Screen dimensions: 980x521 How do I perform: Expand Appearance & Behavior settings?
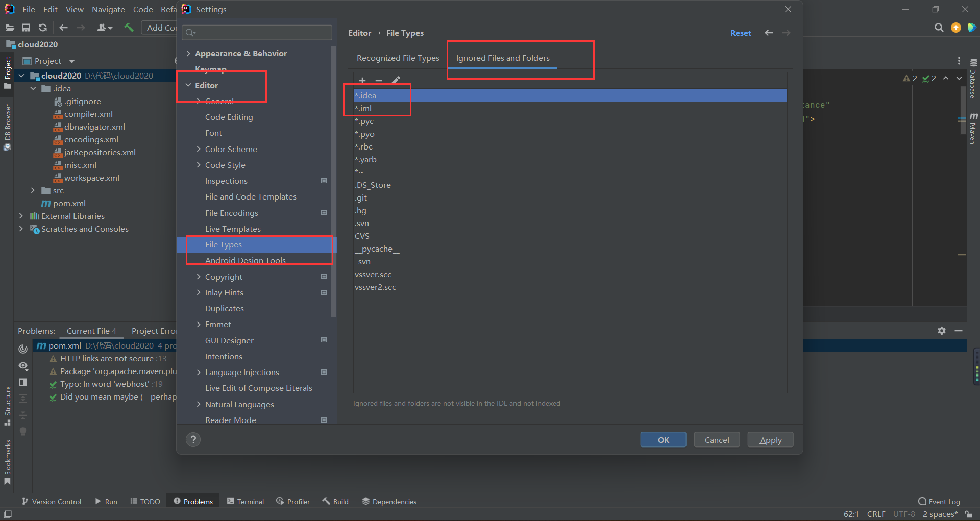(188, 53)
